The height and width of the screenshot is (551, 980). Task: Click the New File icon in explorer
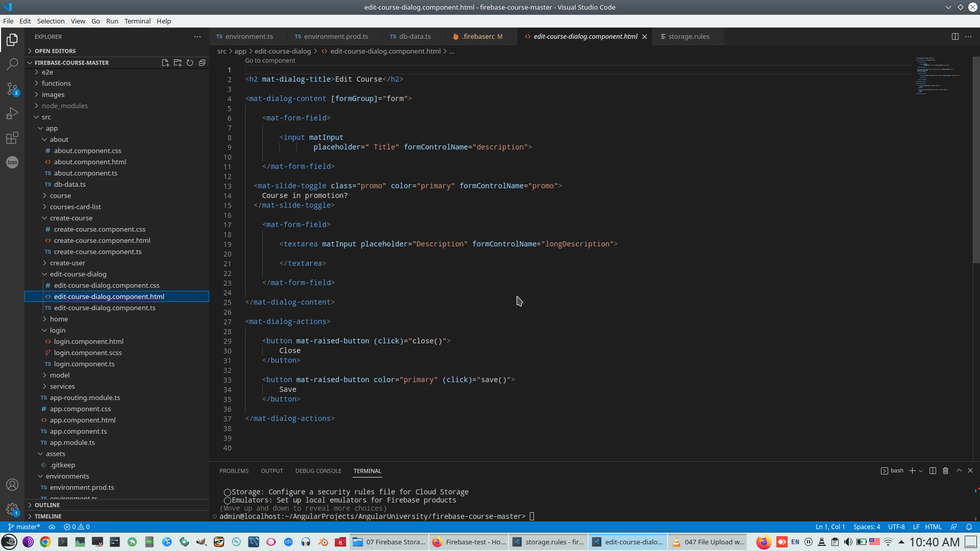pos(165,63)
